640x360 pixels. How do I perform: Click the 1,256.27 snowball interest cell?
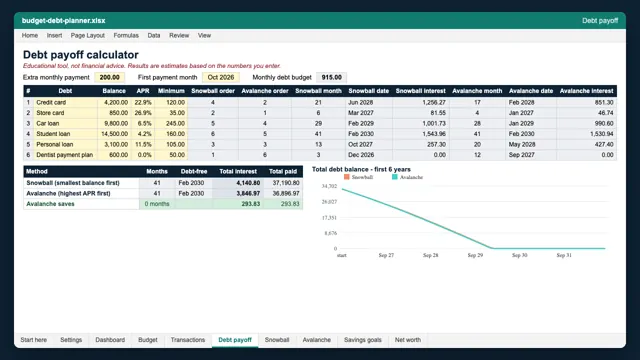[x=420, y=102]
